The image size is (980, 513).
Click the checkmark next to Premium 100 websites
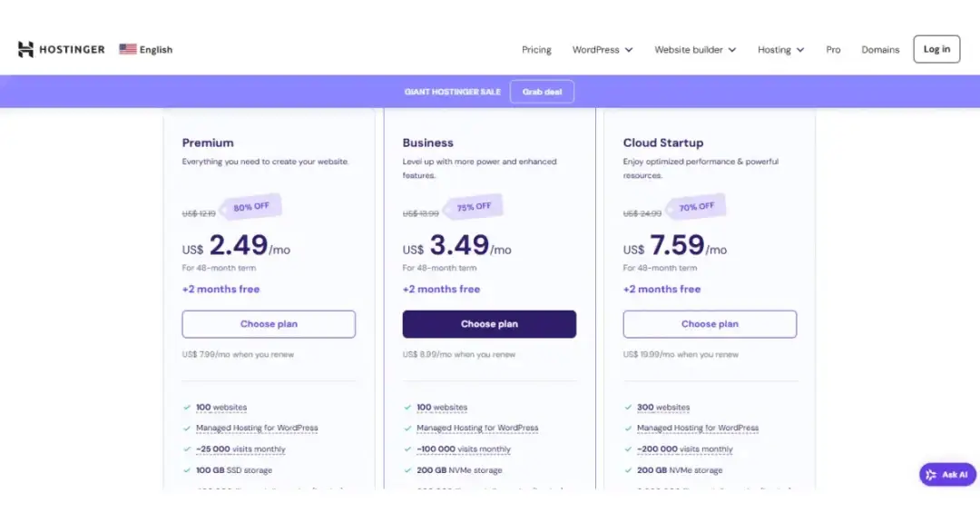pos(187,408)
